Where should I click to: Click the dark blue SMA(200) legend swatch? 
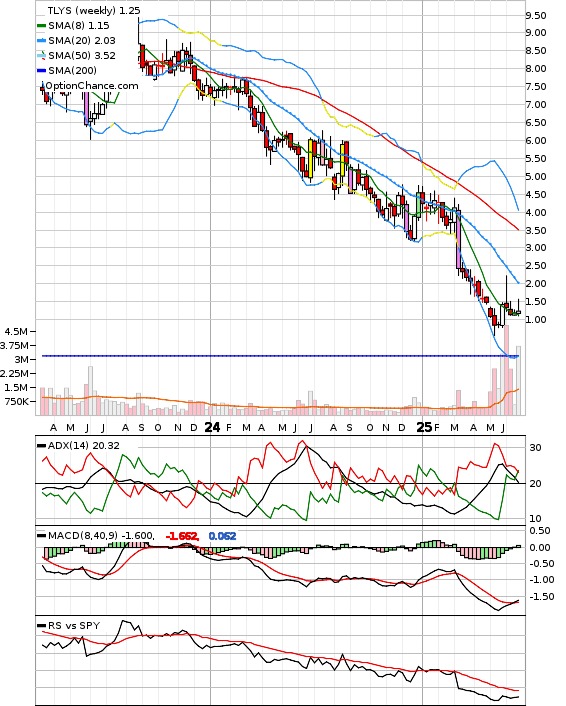41,71
